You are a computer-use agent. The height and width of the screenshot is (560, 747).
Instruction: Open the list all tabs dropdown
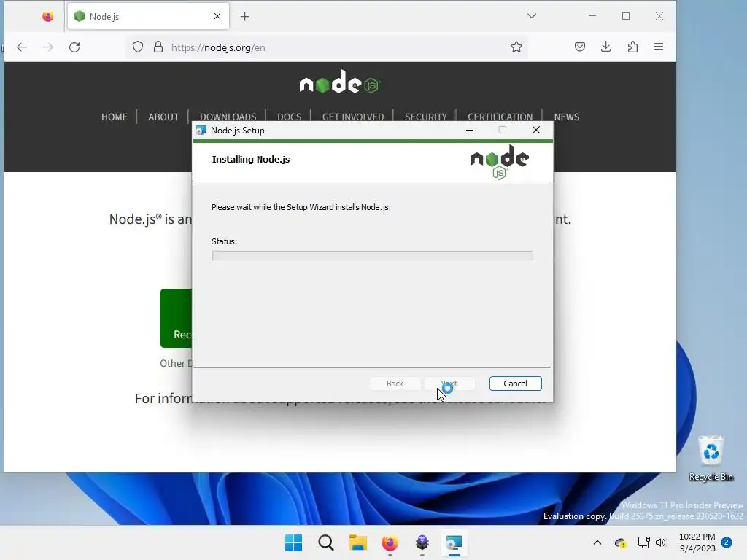(532, 16)
